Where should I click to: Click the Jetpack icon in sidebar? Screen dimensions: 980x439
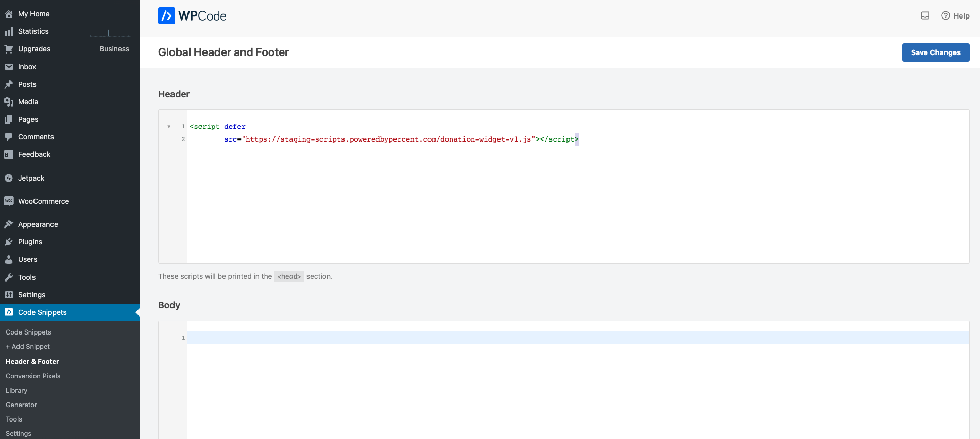click(9, 178)
